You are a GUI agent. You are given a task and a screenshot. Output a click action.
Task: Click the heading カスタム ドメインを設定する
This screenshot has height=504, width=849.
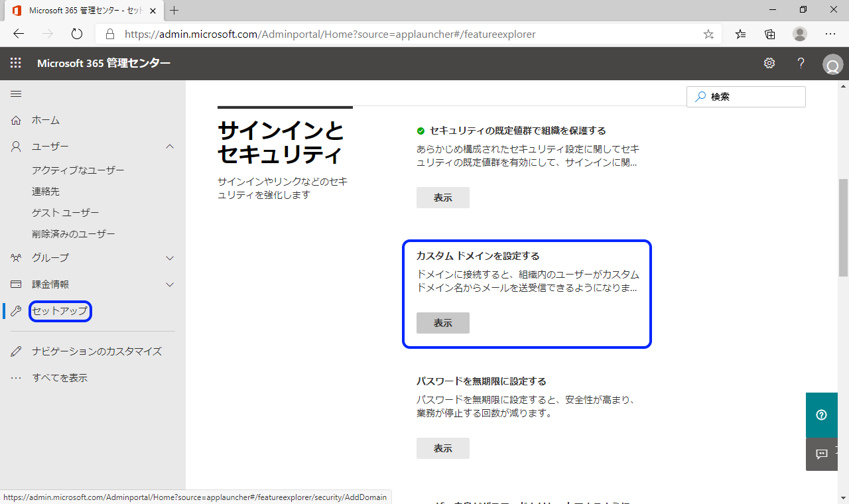[478, 256]
